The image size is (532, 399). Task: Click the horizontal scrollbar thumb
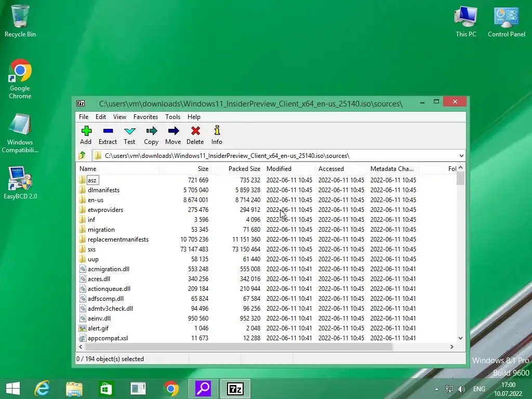pos(238,347)
